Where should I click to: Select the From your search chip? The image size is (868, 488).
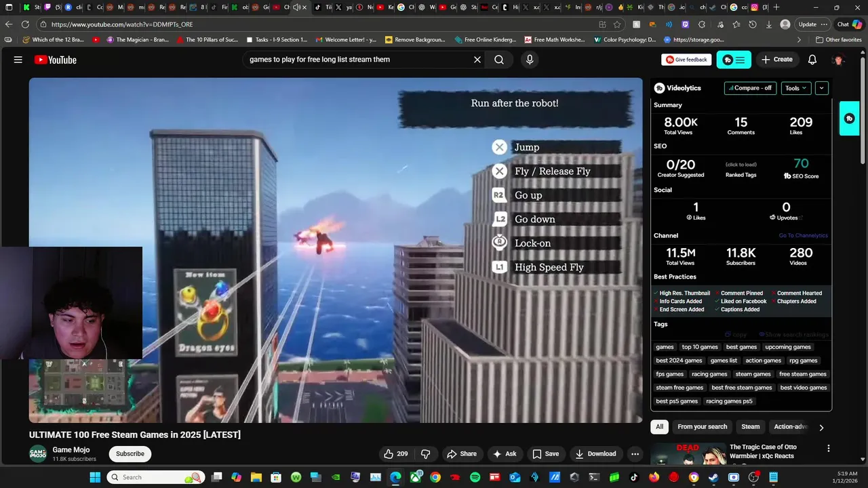tap(702, 427)
